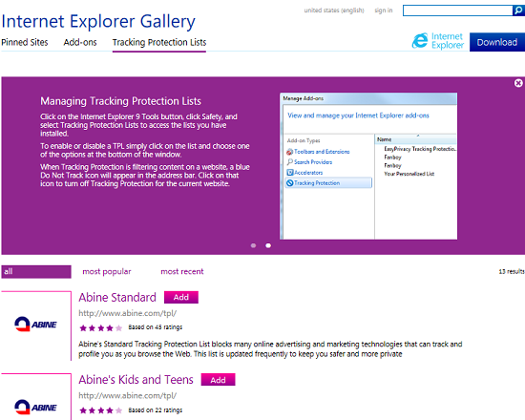
Task: Click the Abine Standard logo thumbnail
Action: [x=36, y=325]
